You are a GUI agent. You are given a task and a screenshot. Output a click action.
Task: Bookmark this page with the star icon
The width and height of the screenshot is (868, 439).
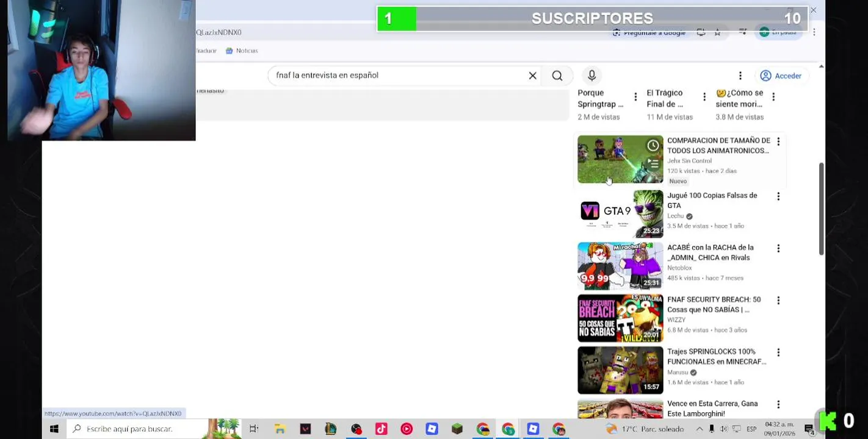point(717,32)
